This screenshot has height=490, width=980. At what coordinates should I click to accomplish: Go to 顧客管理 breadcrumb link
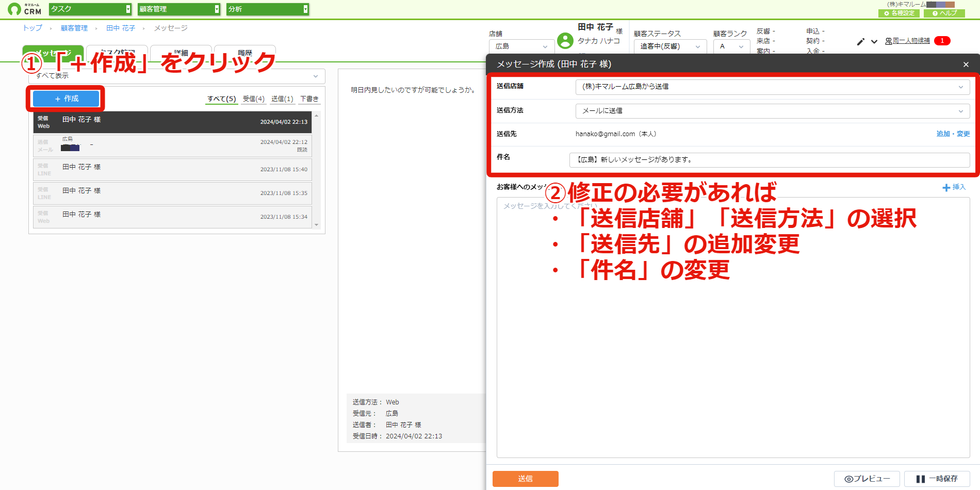pos(74,28)
